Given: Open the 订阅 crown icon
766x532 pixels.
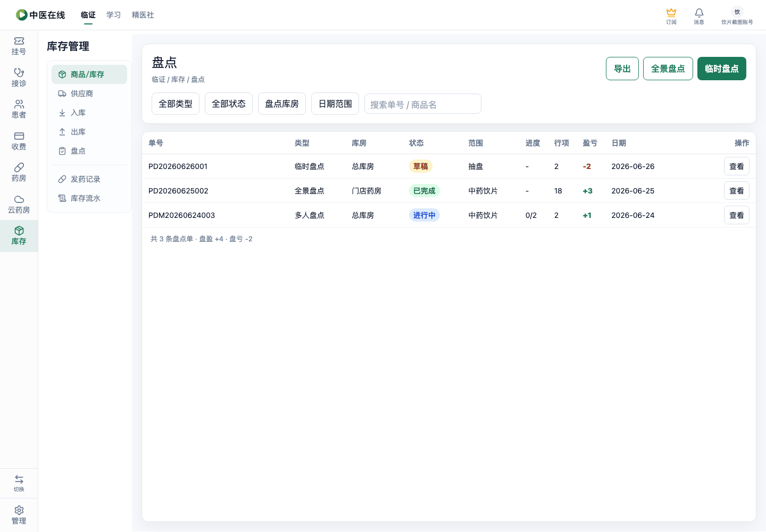Looking at the screenshot, I should point(671,16).
